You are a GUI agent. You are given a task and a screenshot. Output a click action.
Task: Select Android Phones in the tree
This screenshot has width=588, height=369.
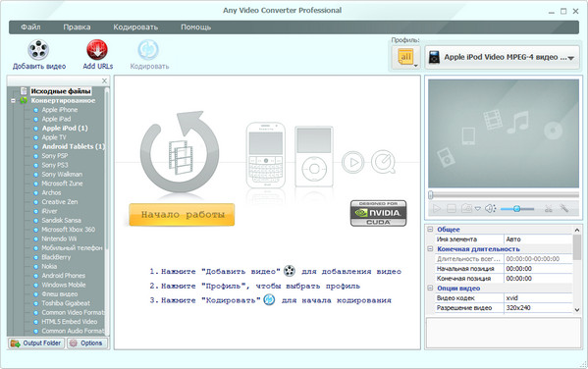click(x=64, y=276)
